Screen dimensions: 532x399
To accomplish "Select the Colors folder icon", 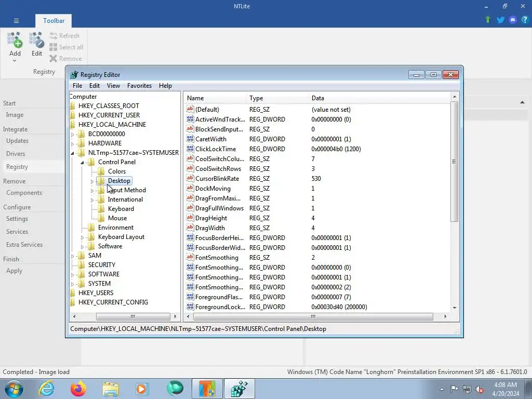I will point(101,171).
